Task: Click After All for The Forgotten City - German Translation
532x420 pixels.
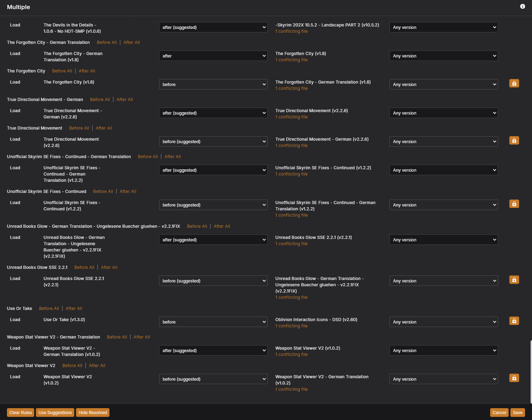Action: pos(131,42)
